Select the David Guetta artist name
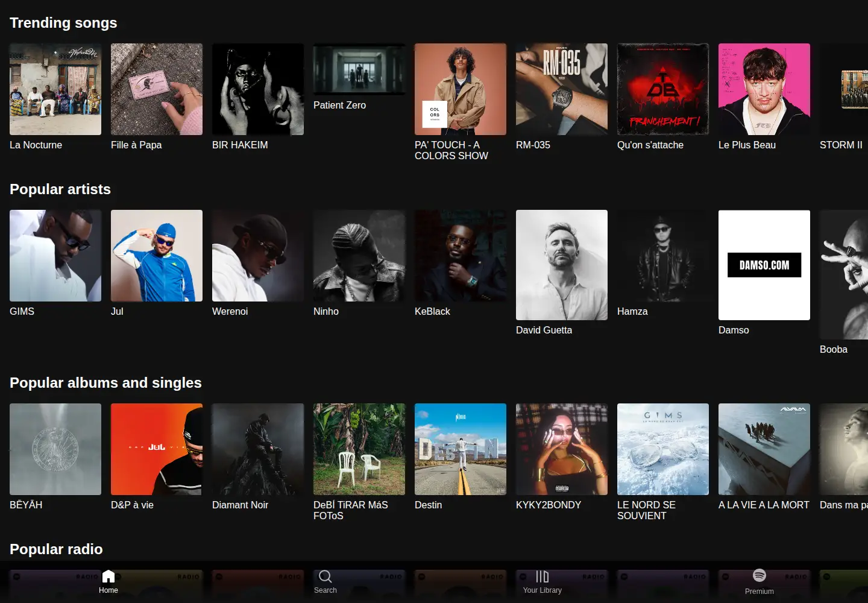Viewport: 868px width, 603px height. 544,330
